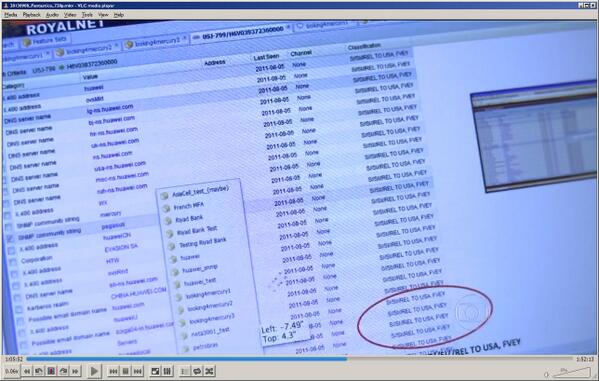The image size is (599, 381).
Task: Toggle the playlist view button
Action: (185, 371)
